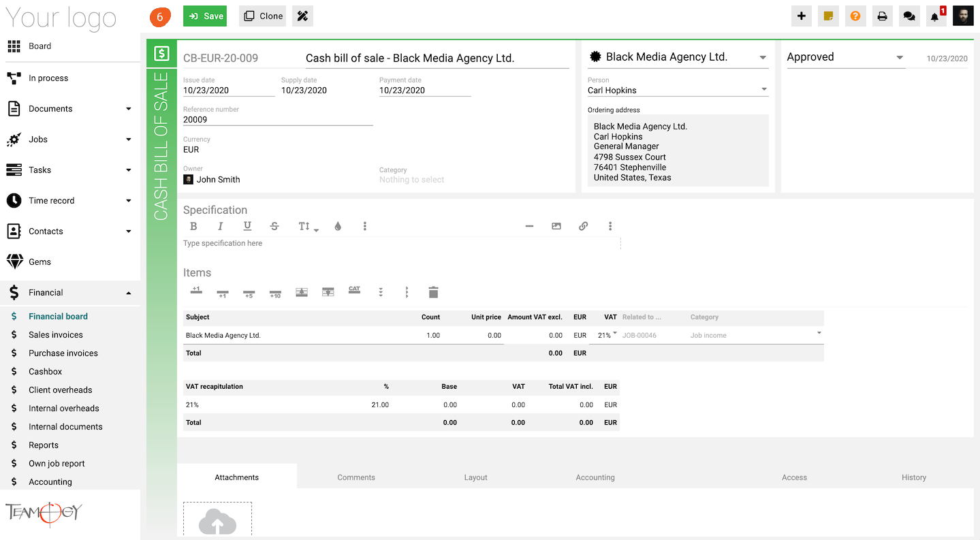Click the CAT category item icon
The height and width of the screenshot is (540, 980).
(354, 290)
